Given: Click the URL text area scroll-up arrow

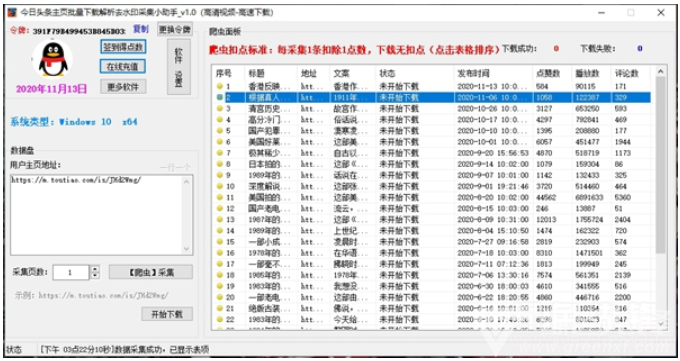Looking at the screenshot, I should (187, 181).
